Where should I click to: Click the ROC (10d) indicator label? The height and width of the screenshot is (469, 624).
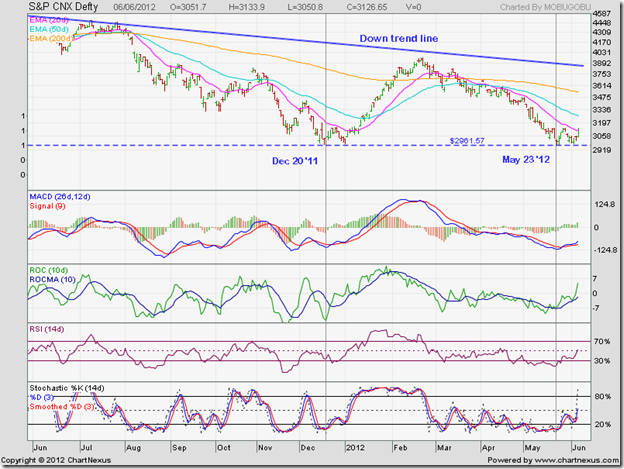(49, 271)
